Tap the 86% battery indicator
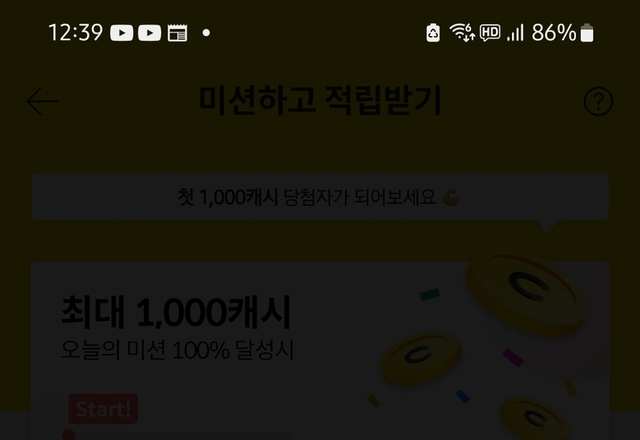Screen dimensions: 640x440 562,33
